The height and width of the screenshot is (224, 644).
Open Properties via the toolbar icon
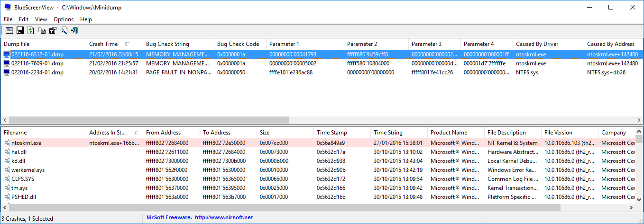(53, 30)
